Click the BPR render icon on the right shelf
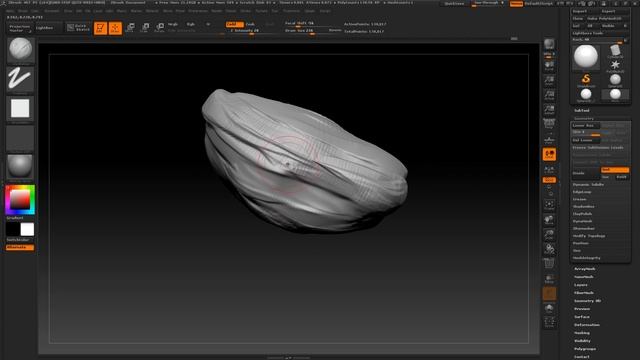 (549, 45)
